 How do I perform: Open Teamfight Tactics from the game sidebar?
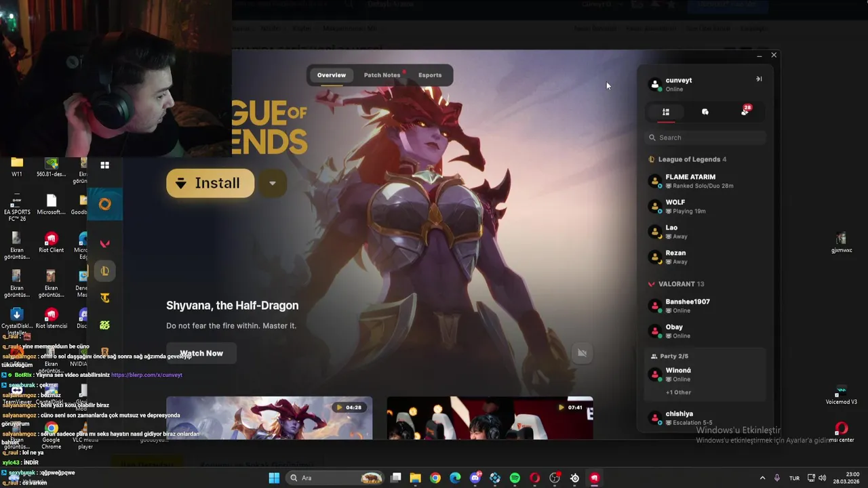pos(104,298)
